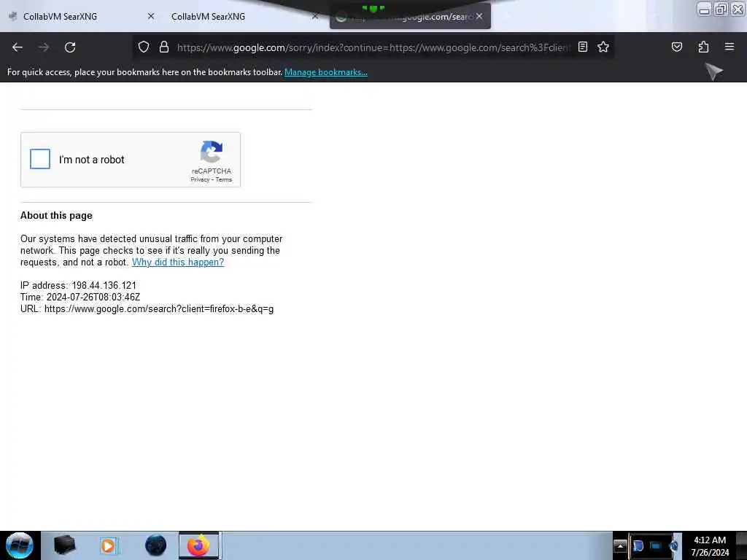Click the forward navigation arrow

point(44,47)
